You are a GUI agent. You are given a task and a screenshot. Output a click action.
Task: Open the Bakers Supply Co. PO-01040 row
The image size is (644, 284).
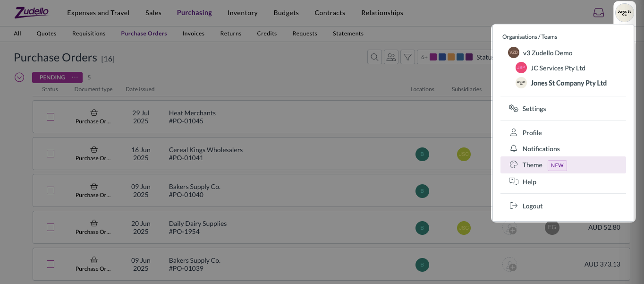pos(195,190)
